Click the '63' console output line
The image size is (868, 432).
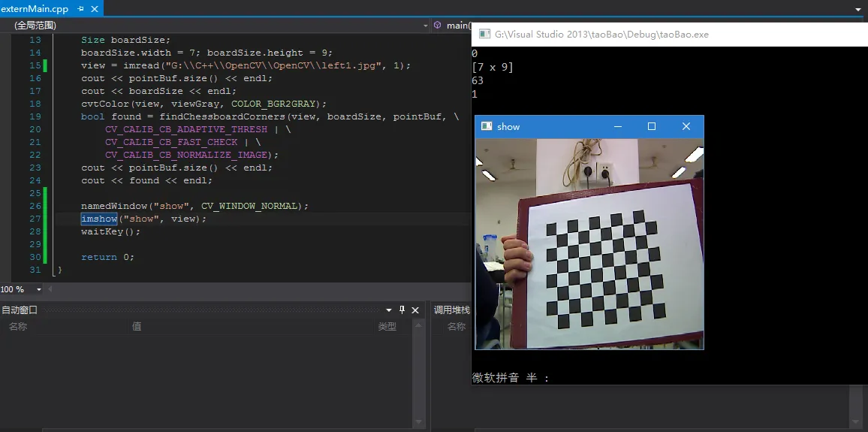(x=478, y=80)
